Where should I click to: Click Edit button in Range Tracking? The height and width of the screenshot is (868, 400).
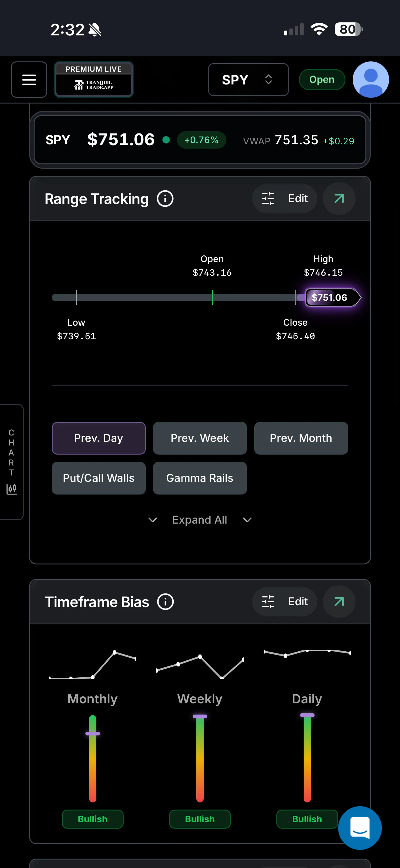285,199
